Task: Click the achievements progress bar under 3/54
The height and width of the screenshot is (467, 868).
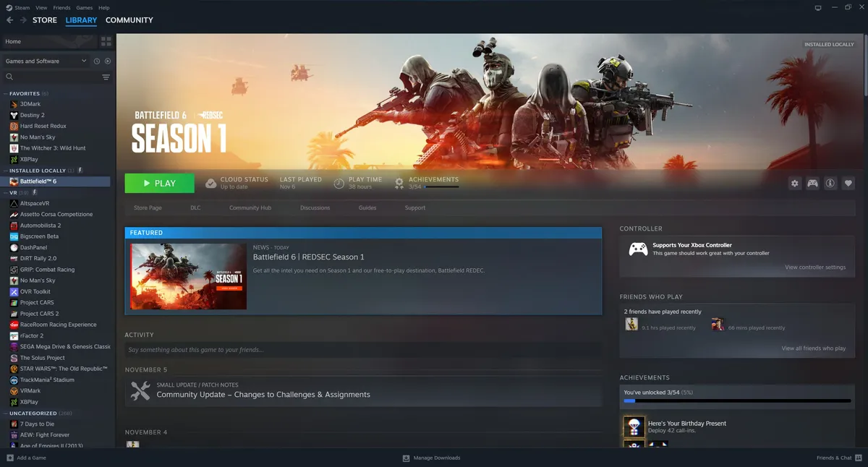Action: click(441, 187)
